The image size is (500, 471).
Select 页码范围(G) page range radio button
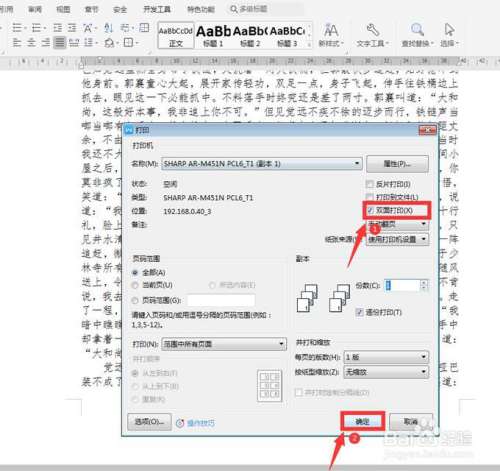135,300
